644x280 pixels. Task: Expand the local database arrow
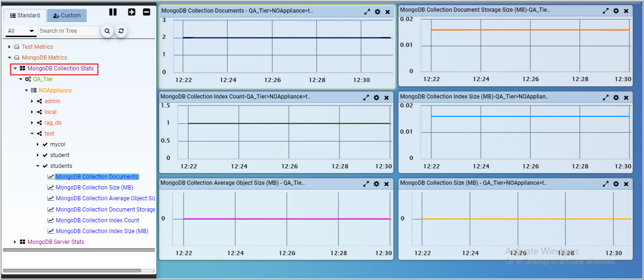point(32,112)
